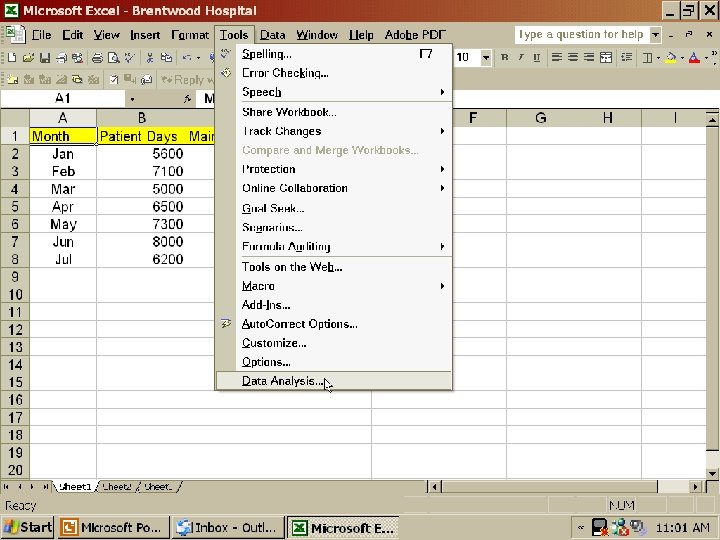Click the horizontal scrollbar thumb
Image resolution: width=720 pixels, height=540 pixels.
coord(550,486)
